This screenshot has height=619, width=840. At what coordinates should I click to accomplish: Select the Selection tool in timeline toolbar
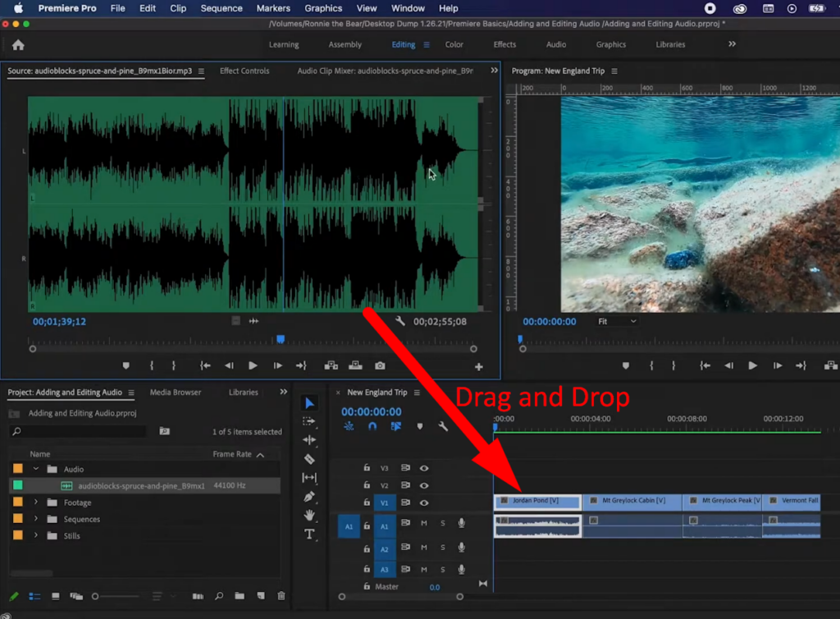click(309, 403)
